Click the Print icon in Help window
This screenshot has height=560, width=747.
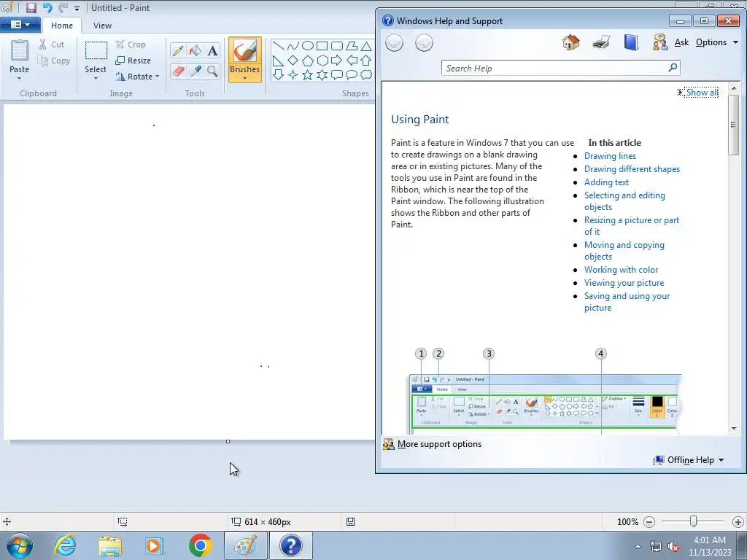[601, 42]
